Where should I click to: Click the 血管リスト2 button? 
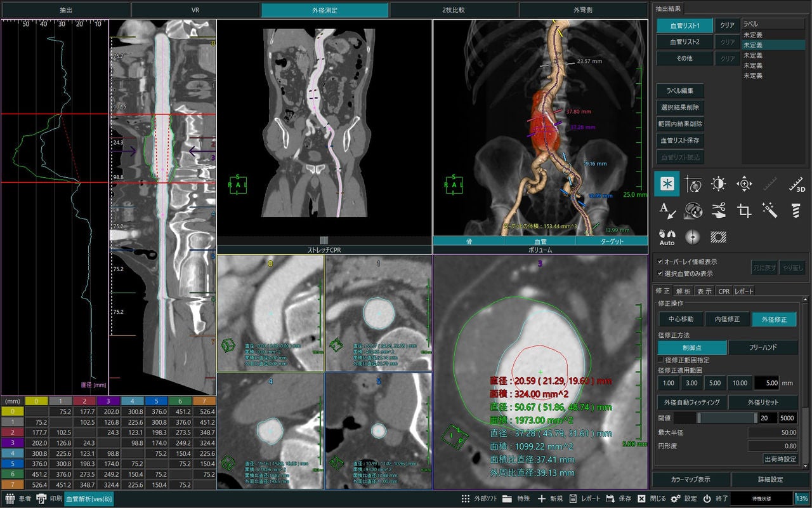[684, 42]
